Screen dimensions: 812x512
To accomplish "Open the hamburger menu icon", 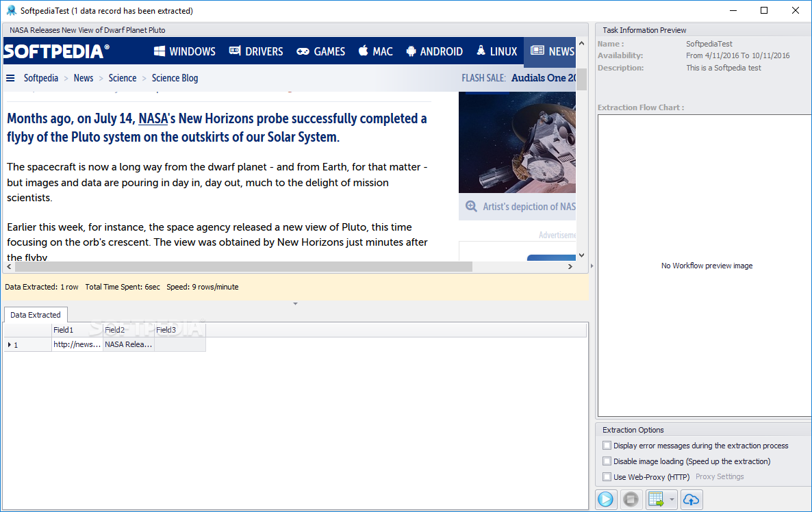I will (10, 78).
